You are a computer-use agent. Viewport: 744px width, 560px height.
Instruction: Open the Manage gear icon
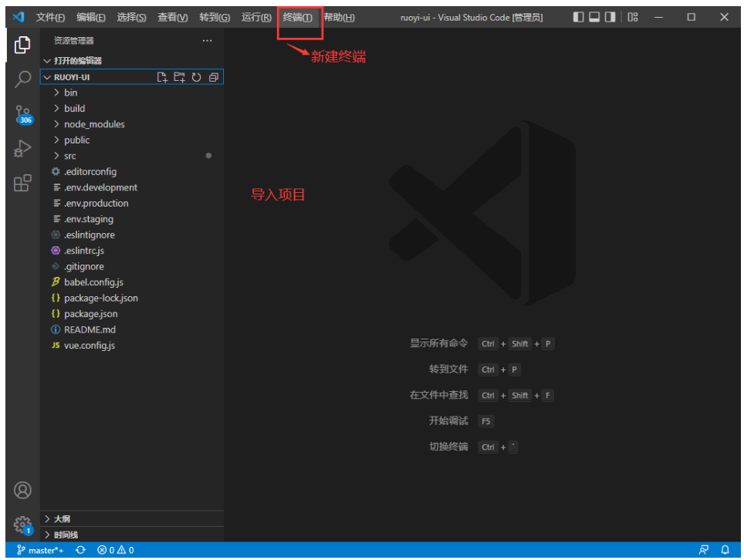[23, 525]
